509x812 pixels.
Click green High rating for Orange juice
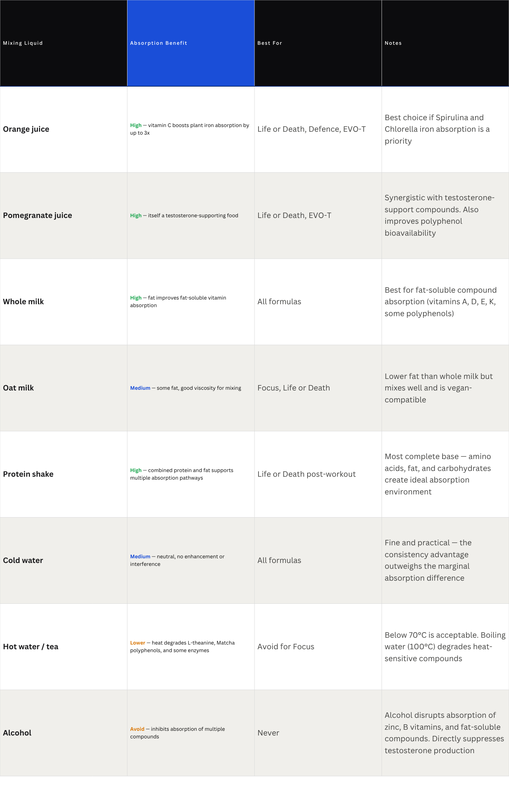pyautogui.click(x=136, y=125)
